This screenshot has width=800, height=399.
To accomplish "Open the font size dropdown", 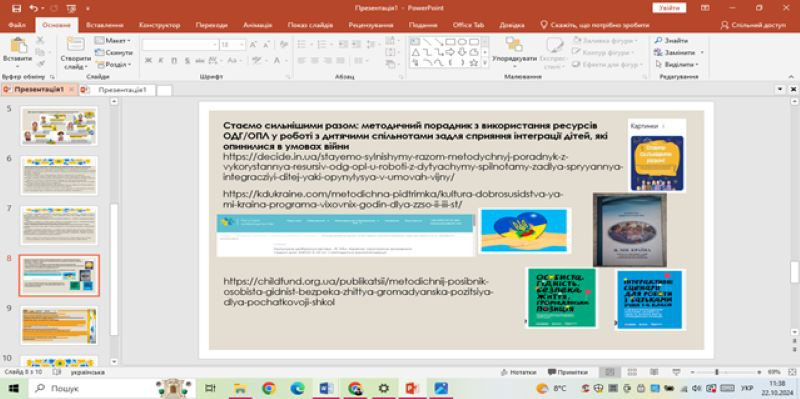I will click(242, 45).
